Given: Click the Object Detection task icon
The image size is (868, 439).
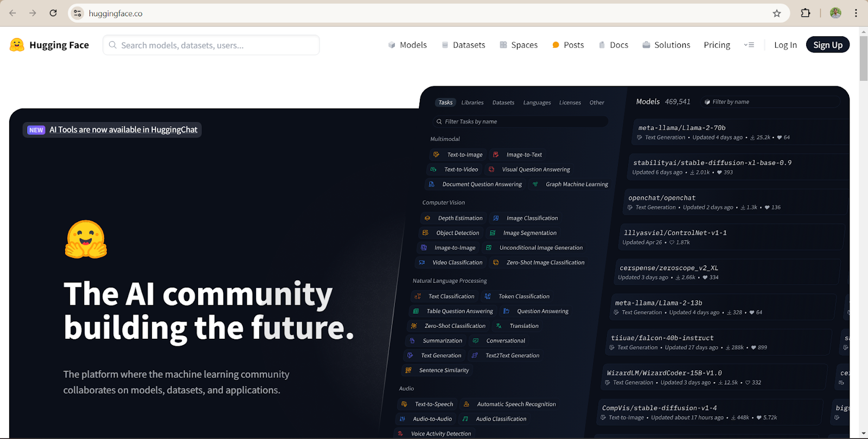Looking at the screenshot, I should point(425,233).
